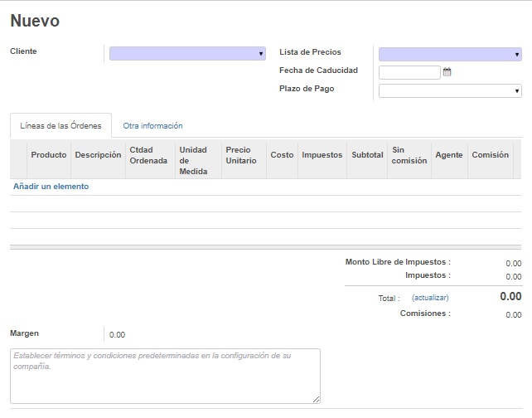Sort by the Ctdad Ordenada column header
The width and height of the screenshot is (532, 418).
coord(148,155)
